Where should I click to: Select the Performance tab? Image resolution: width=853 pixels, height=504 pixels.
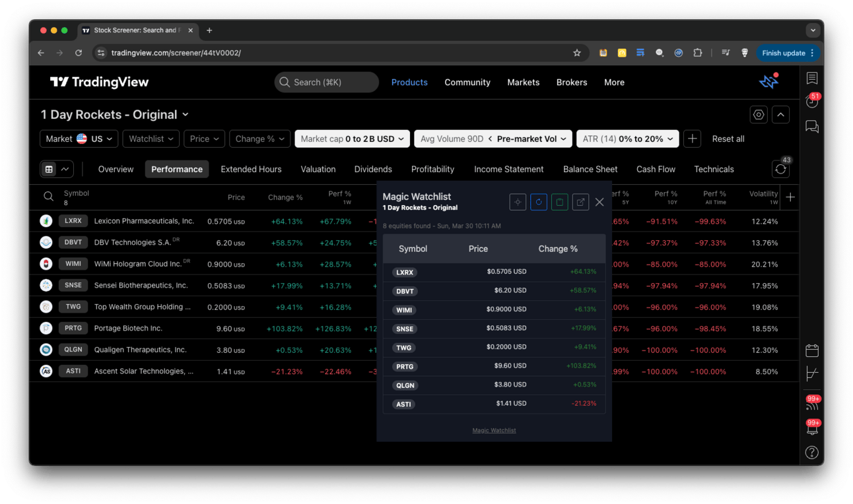(177, 169)
